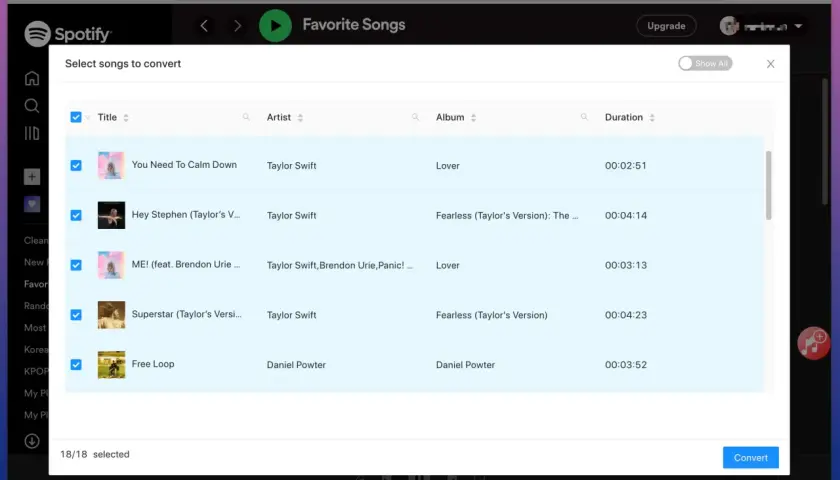The width and height of the screenshot is (840, 480).
Task: Click album Fearless (Taylor's Version): The ...
Action: tap(507, 215)
